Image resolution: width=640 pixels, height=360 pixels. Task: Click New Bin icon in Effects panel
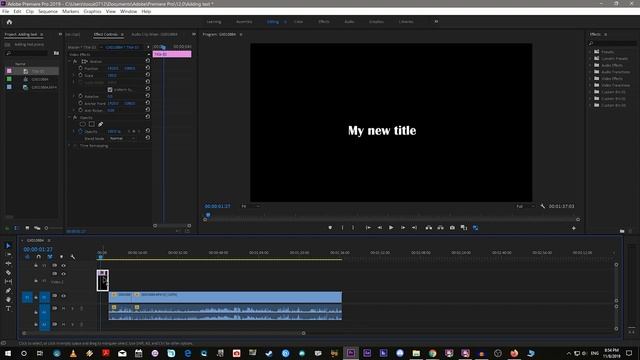(x=622, y=231)
